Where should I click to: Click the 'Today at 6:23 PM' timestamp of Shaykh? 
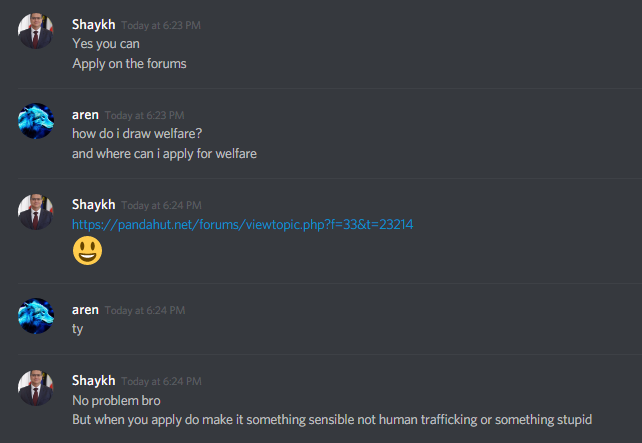coord(161,25)
